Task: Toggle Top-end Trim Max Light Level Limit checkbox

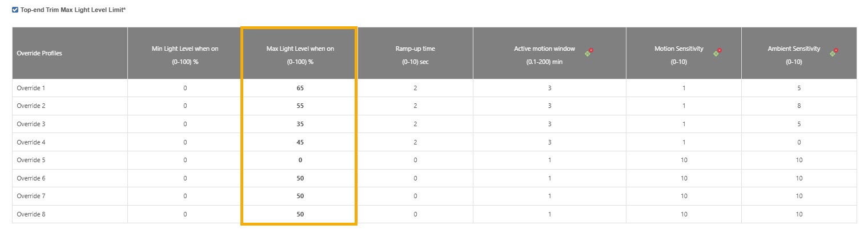Action: click(15, 10)
